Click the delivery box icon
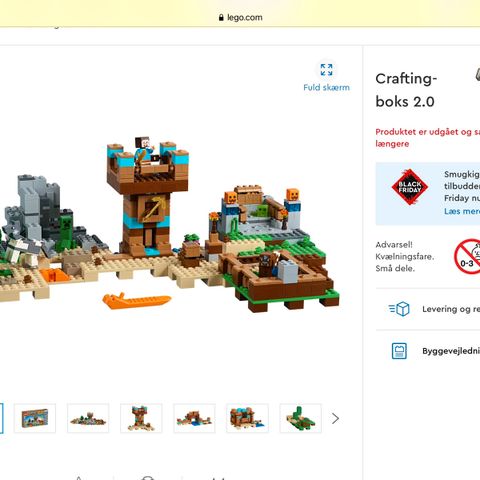The height and width of the screenshot is (480, 480). coord(399,309)
